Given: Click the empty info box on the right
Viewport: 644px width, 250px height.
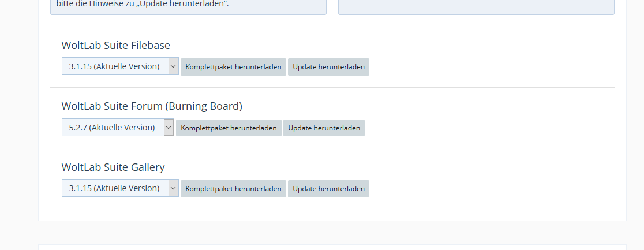Looking at the screenshot, I should pos(476,6).
